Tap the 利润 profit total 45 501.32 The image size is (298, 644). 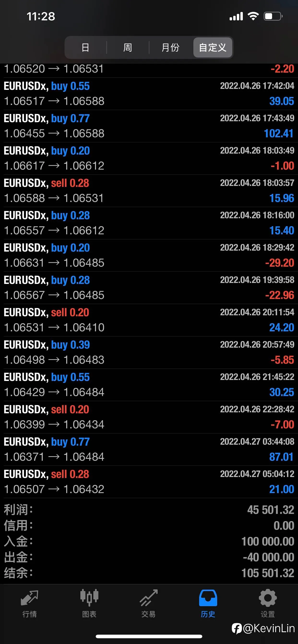tap(270, 510)
